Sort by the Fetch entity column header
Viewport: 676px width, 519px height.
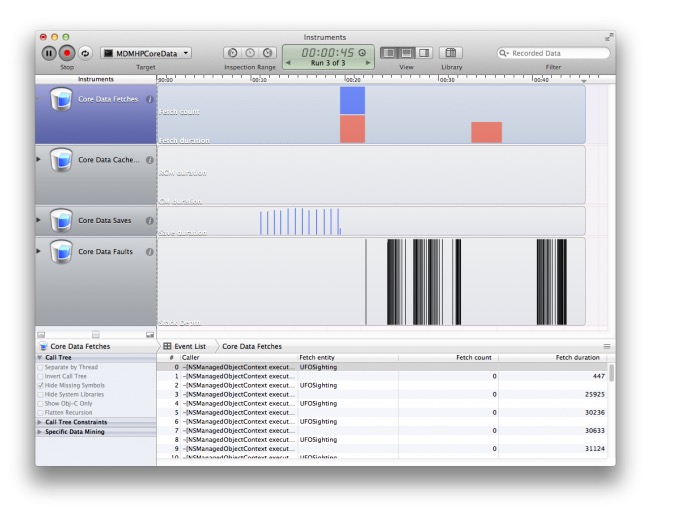point(347,358)
